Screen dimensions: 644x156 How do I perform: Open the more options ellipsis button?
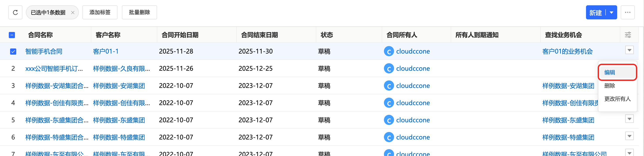(x=628, y=12)
